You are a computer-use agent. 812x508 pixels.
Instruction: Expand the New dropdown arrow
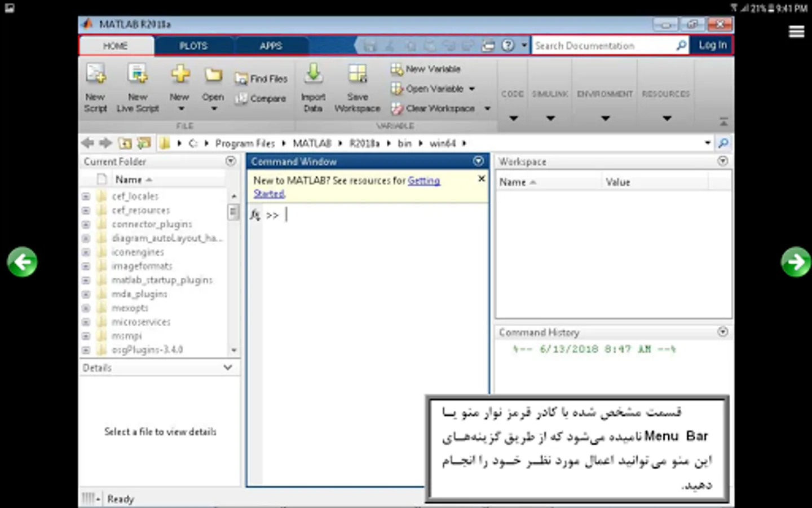tap(182, 109)
